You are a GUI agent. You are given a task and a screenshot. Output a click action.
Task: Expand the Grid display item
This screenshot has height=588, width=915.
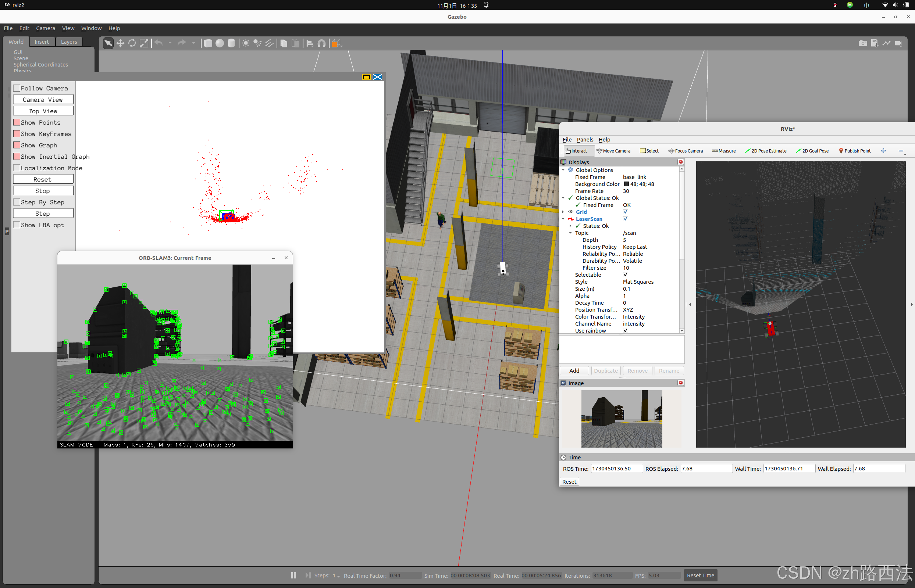click(x=563, y=212)
